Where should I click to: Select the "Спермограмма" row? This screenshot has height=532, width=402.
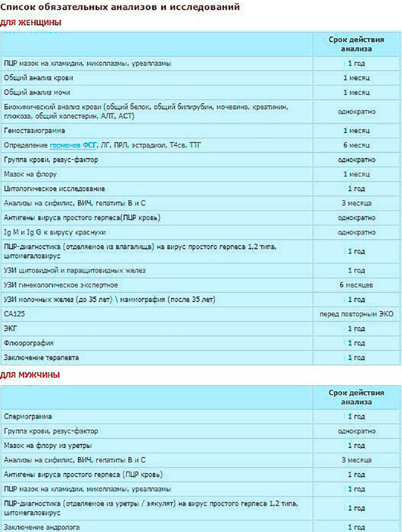28,416
